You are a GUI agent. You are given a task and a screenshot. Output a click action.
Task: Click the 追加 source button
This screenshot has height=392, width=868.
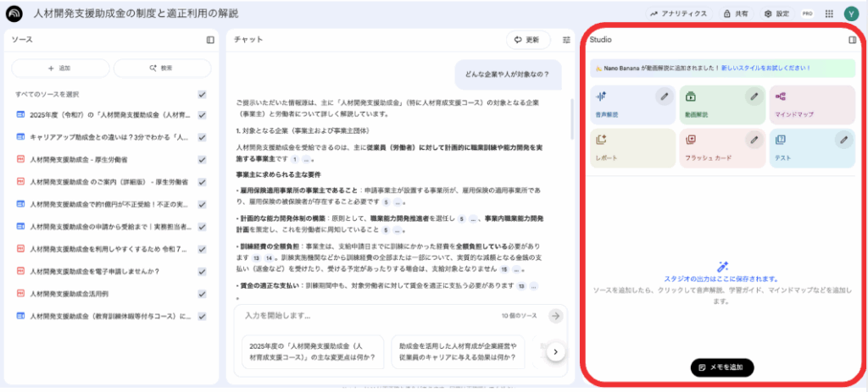point(59,68)
